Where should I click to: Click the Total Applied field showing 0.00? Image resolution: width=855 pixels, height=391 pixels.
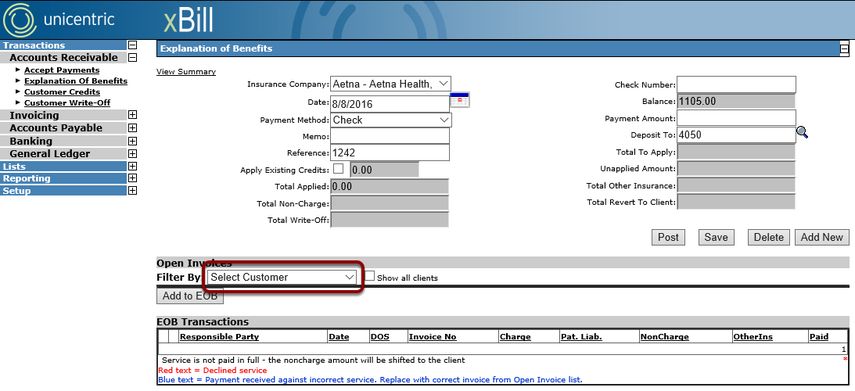[x=389, y=187]
